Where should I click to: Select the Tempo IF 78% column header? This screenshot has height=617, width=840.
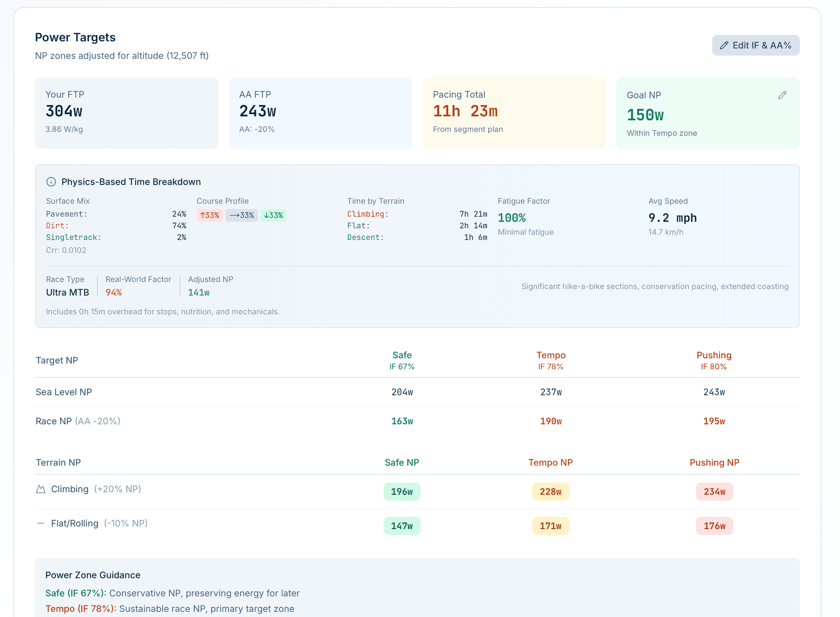point(550,360)
